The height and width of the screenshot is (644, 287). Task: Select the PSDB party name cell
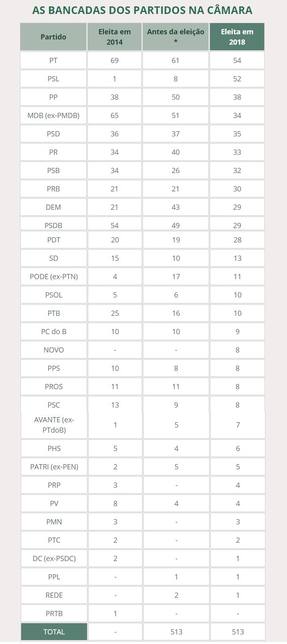tap(53, 225)
